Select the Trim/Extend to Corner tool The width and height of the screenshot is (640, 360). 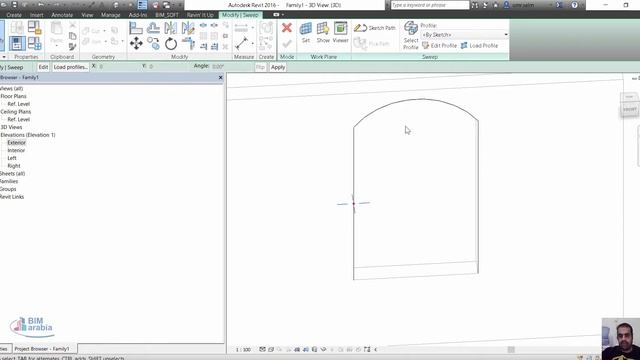188,43
